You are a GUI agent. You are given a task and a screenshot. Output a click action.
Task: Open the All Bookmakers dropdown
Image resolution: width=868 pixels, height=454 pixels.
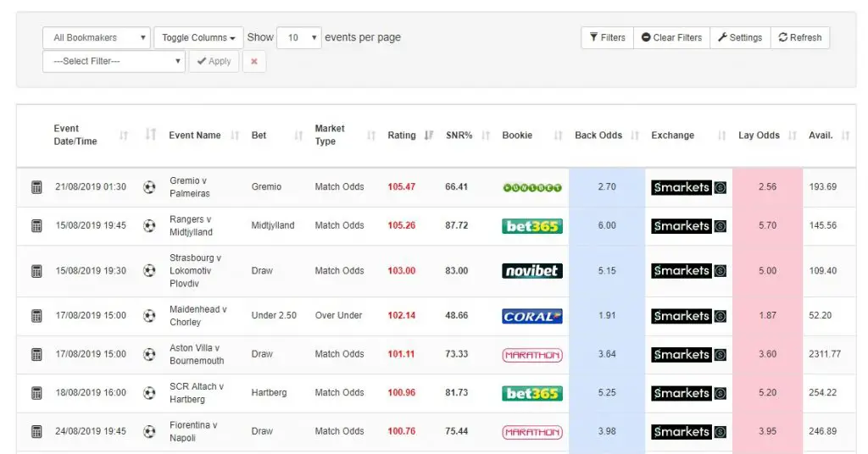pos(97,37)
